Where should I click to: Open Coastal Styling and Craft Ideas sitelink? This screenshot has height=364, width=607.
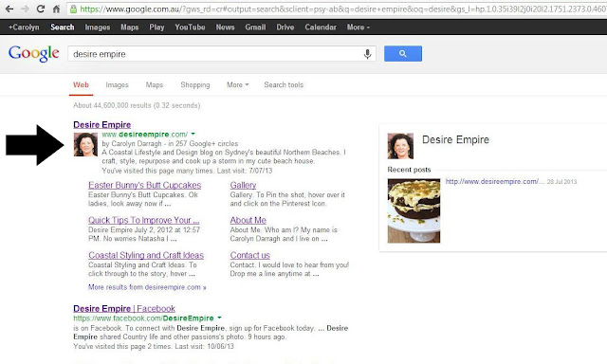tap(146, 255)
